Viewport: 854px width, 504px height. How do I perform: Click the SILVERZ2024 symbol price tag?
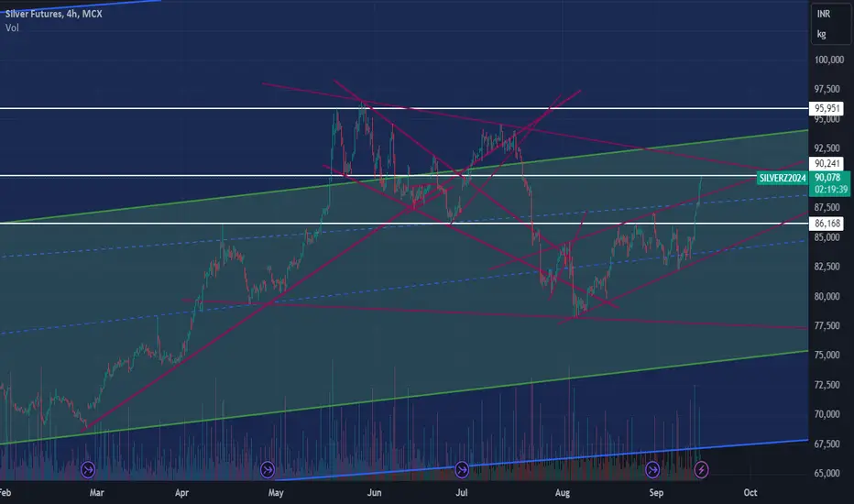pyautogui.click(x=783, y=178)
